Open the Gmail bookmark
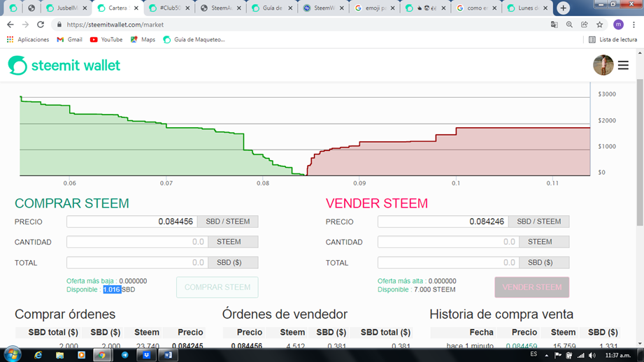The height and width of the screenshot is (362, 644). (69, 39)
